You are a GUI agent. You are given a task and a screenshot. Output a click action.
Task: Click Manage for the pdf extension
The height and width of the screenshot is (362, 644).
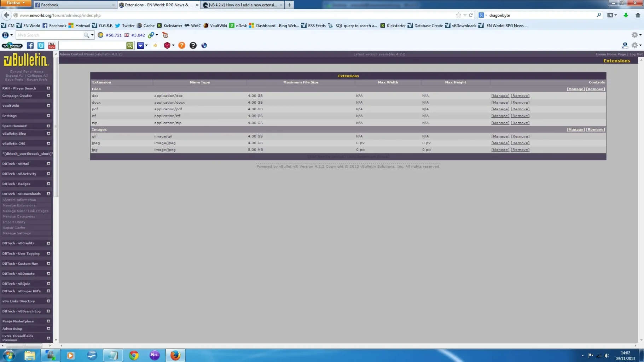(500, 109)
